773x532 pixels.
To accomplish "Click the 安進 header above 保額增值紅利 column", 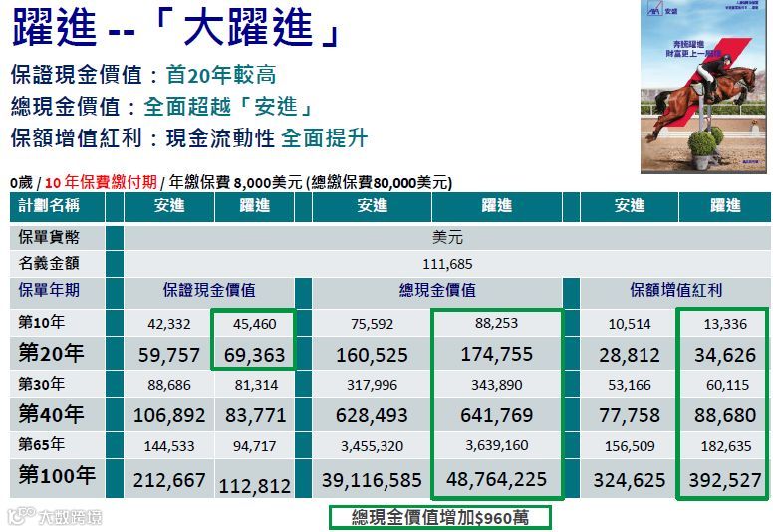I will coord(630,205).
